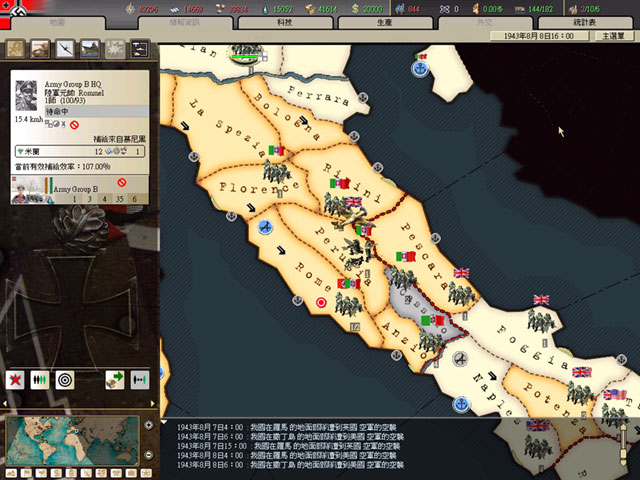Click the airbase icon near Naples
This screenshot has width=640, height=480.
coord(460,359)
